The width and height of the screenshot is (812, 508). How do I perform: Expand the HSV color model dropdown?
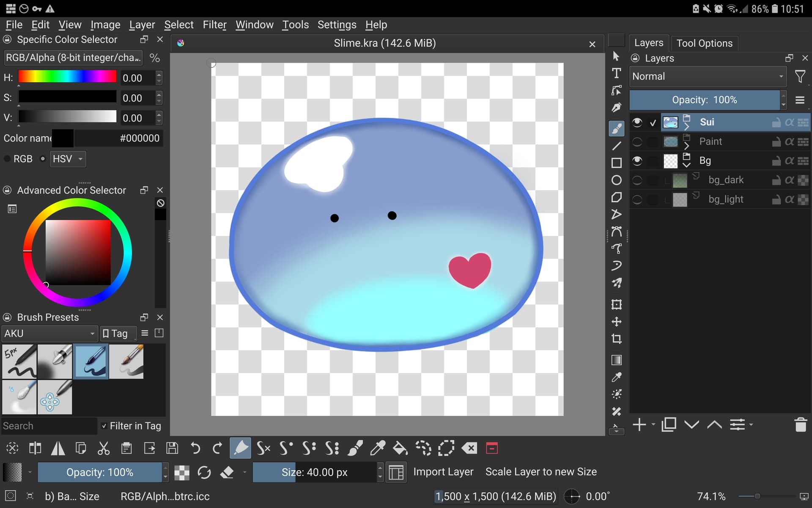pos(68,159)
